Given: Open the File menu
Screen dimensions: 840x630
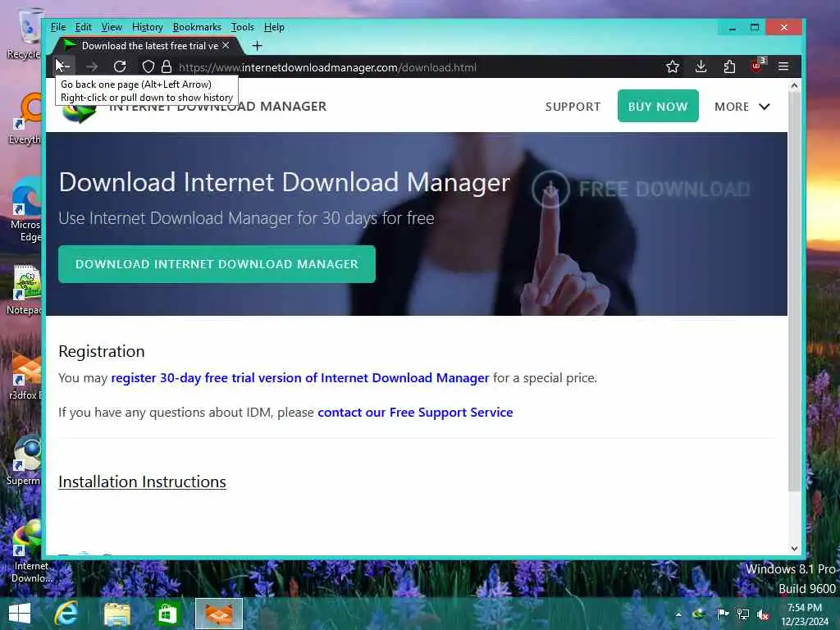Looking at the screenshot, I should point(58,27).
